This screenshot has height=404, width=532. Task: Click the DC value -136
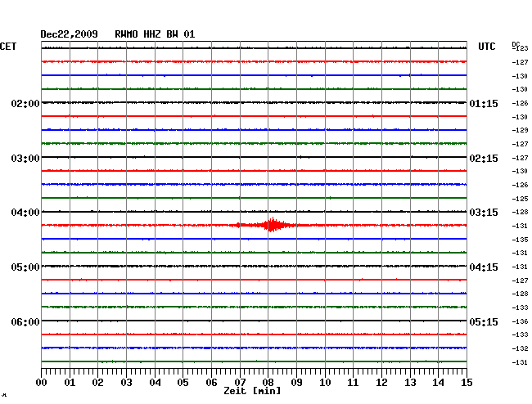coord(520,321)
